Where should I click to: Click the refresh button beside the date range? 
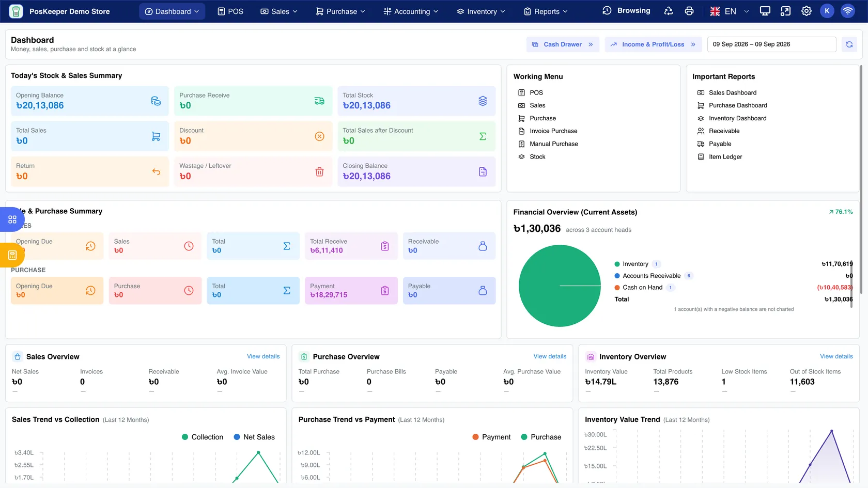coord(849,44)
